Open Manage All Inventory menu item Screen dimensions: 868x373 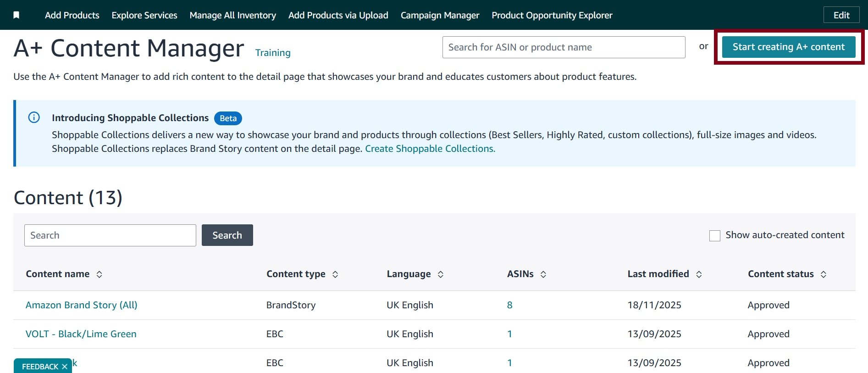[233, 15]
